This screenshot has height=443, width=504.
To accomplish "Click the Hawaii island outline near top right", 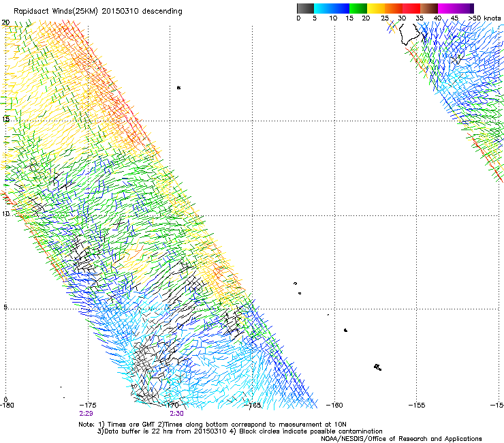I will point(410,34).
